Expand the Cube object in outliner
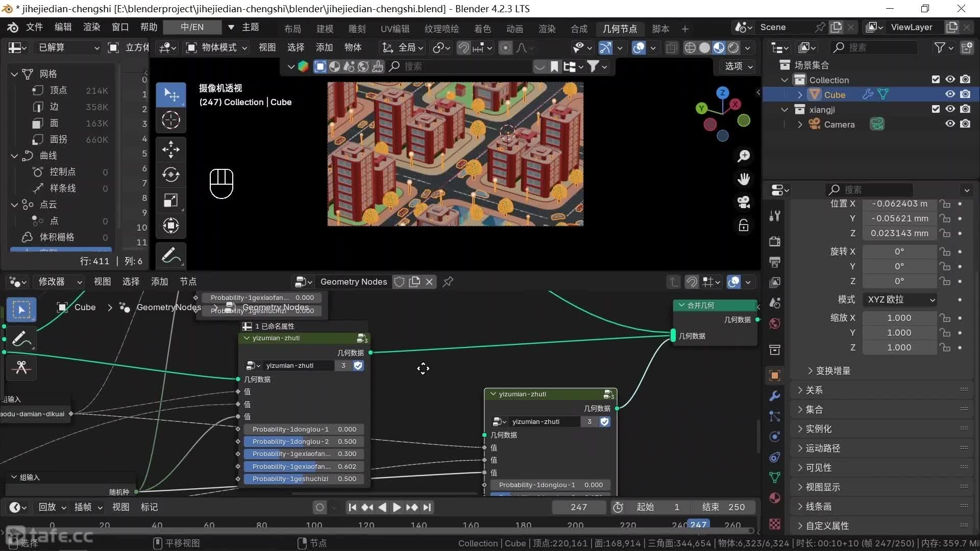The width and height of the screenshot is (980, 551). pos(800,95)
